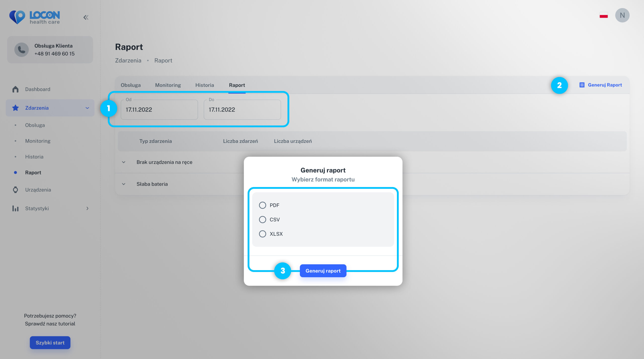The width and height of the screenshot is (644, 359).
Task: Select CSV report format
Action: click(262, 220)
